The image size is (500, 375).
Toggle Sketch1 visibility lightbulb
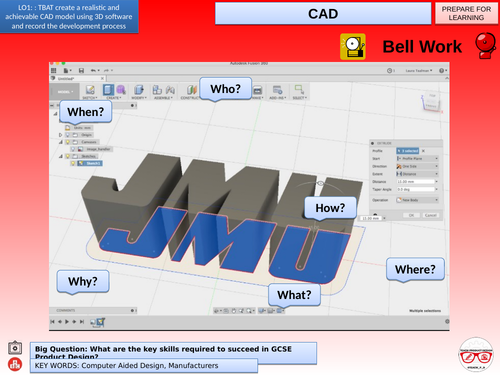[73, 163]
